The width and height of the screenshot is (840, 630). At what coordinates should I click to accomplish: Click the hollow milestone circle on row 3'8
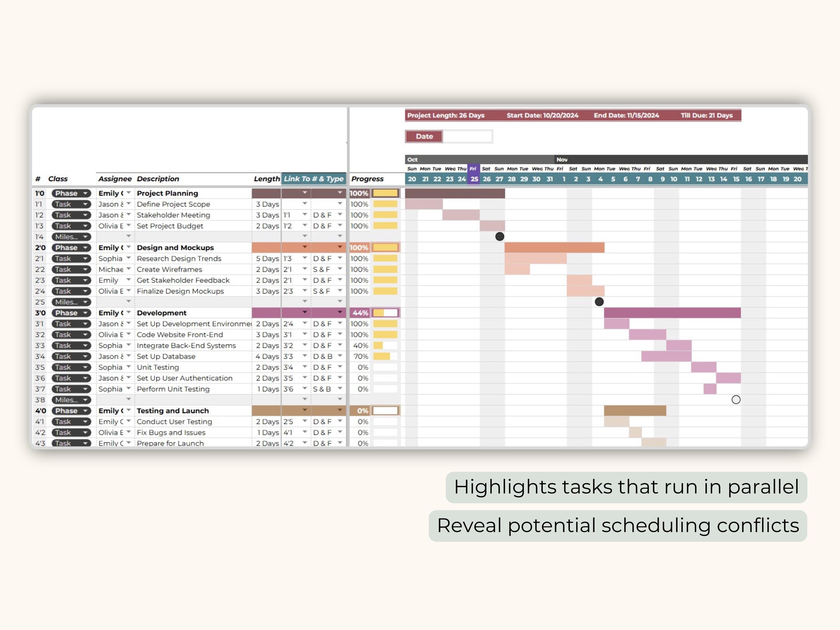(x=736, y=400)
